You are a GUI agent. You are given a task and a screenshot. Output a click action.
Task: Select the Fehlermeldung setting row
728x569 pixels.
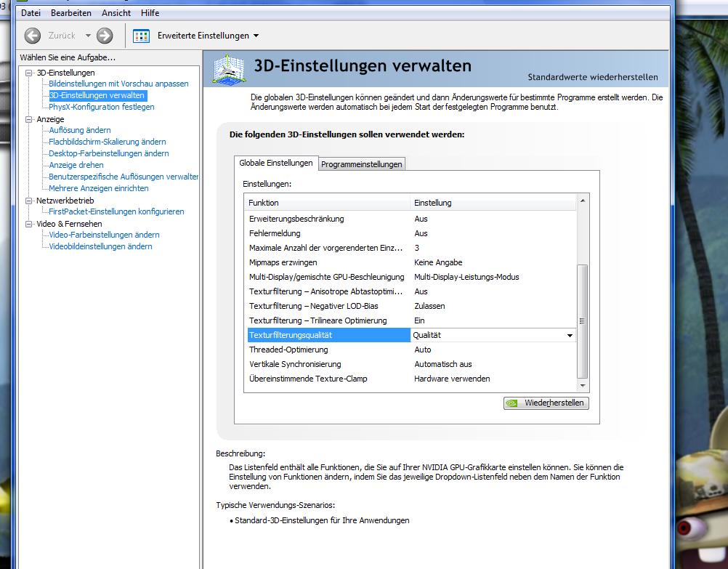pyautogui.click(x=412, y=234)
